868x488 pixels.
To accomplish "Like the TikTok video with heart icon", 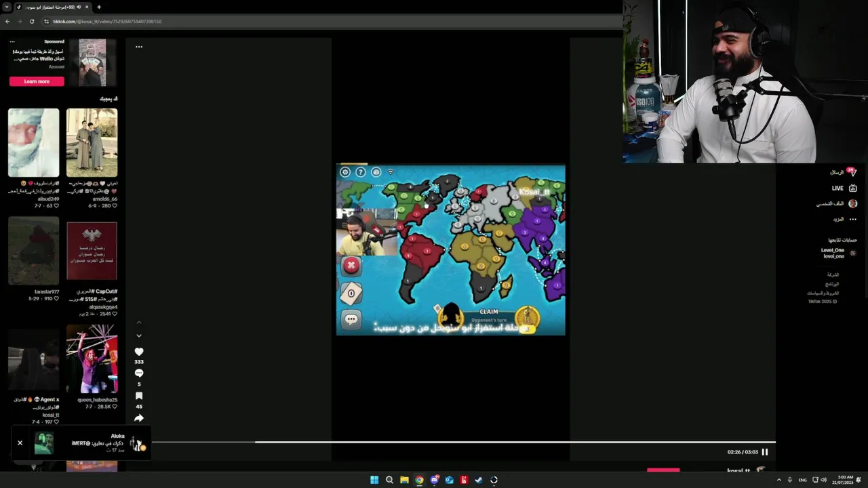I will coord(139,352).
